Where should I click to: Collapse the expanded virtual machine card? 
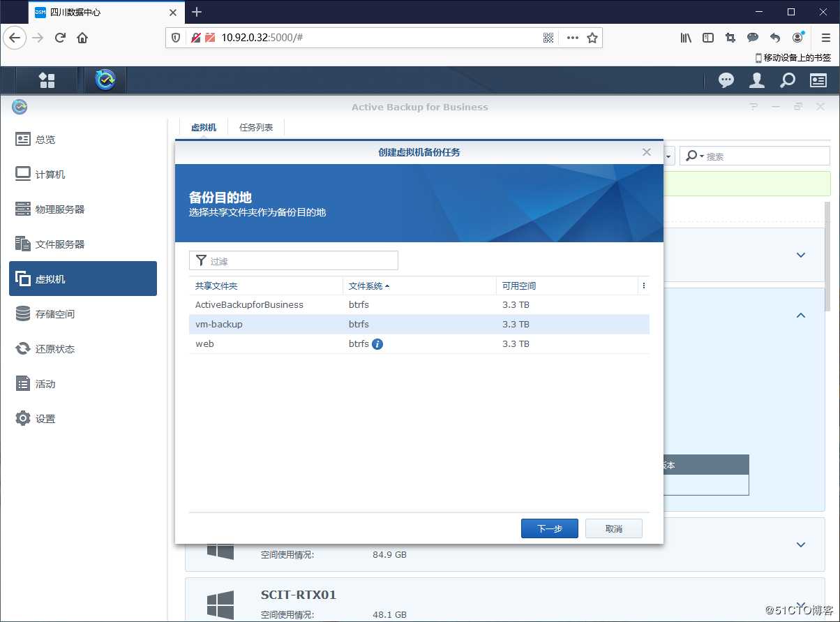(801, 316)
